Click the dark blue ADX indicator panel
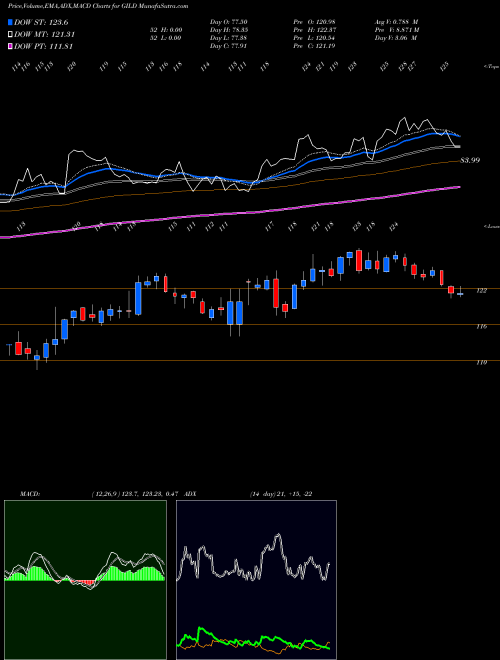The height and width of the screenshot is (660, 500). (256, 580)
